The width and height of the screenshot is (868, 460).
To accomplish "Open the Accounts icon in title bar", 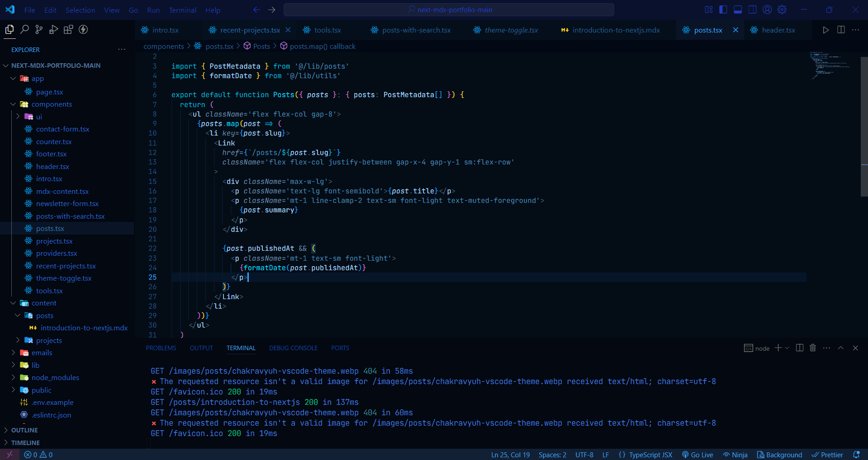I will click(767, 9).
